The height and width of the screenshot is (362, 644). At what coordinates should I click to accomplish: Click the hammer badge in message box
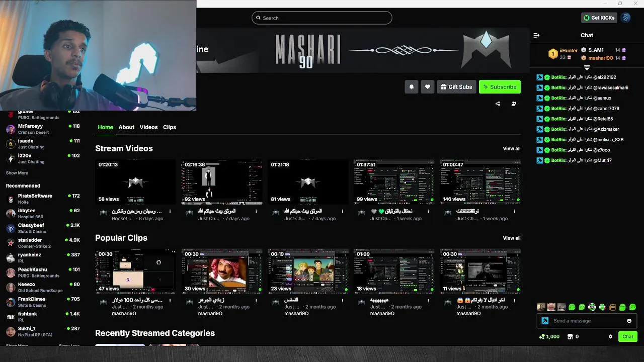click(x=545, y=321)
